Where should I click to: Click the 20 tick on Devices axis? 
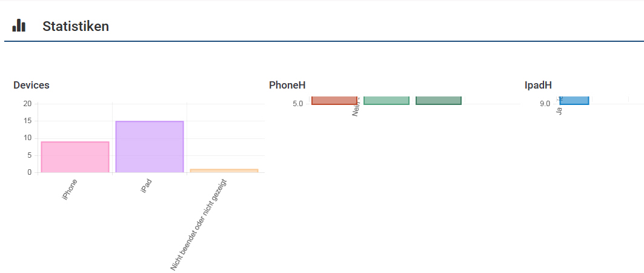click(x=27, y=104)
